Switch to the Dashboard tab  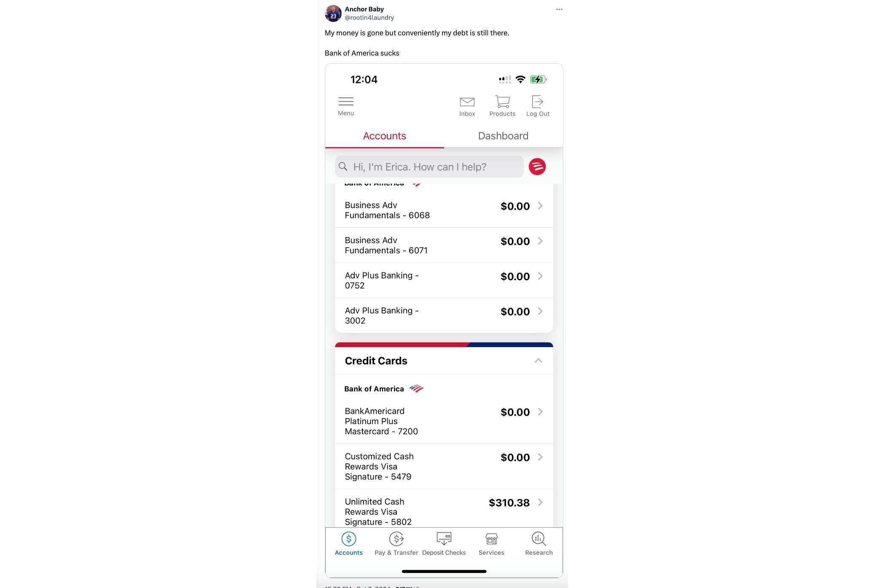click(503, 136)
